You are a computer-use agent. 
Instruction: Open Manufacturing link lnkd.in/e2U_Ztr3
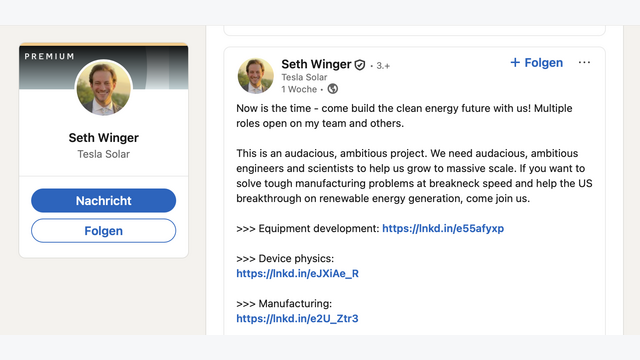(x=297, y=318)
